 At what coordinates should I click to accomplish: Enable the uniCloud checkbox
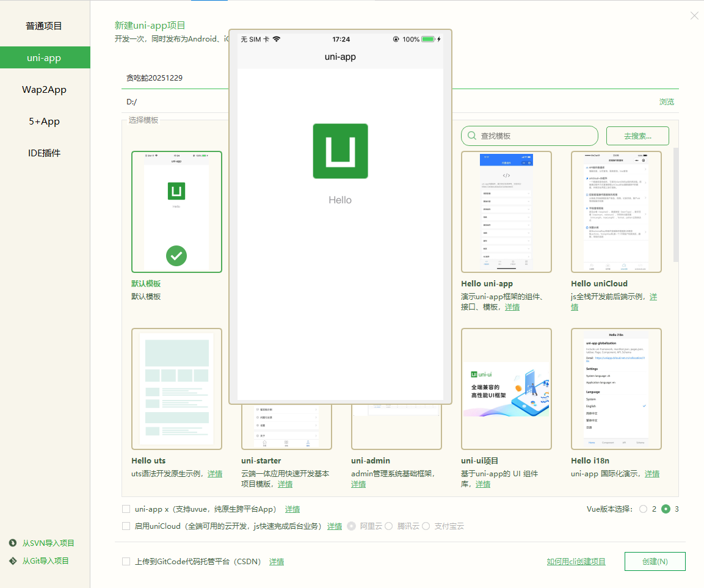[126, 526]
